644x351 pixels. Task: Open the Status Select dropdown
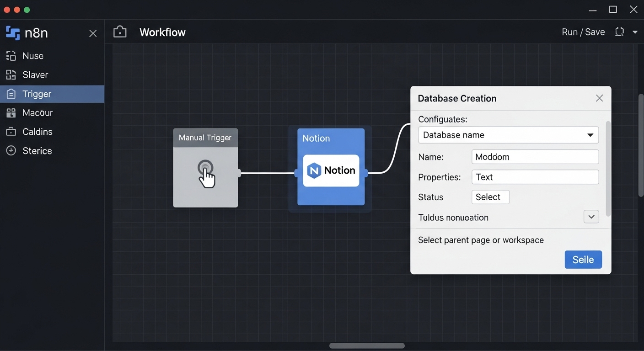coord(490,197)
